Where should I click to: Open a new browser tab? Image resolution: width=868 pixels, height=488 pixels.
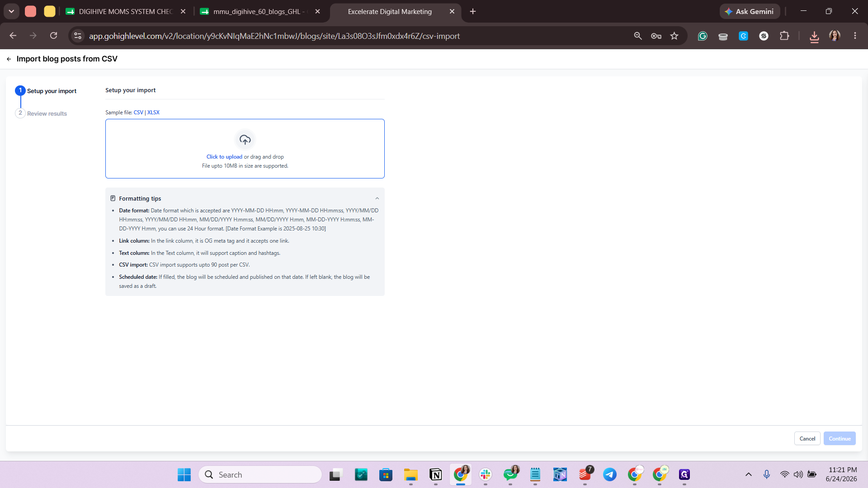coord(473,12)
